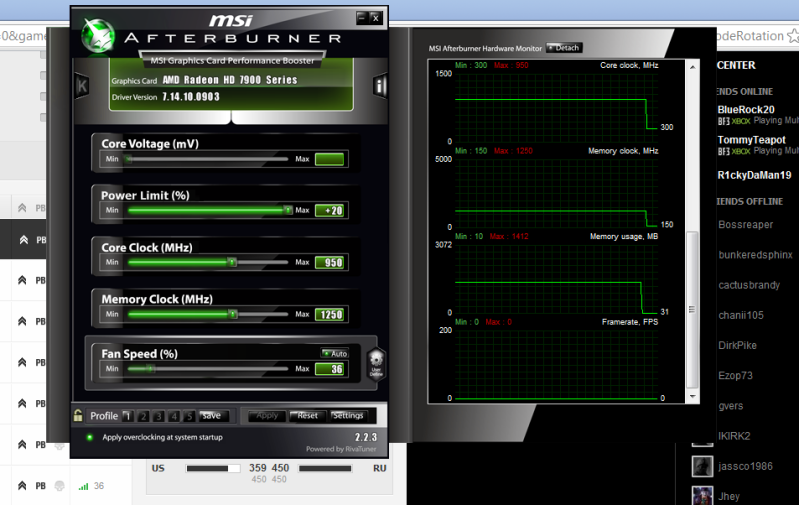Click the profile padlock icon

(x=78, y=415)
